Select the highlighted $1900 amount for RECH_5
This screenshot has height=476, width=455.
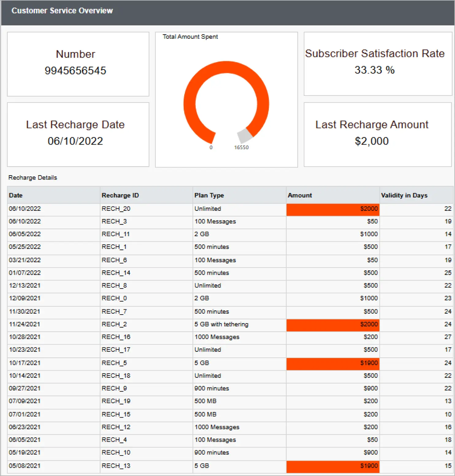pyautogui.click(x=333, y=363)
